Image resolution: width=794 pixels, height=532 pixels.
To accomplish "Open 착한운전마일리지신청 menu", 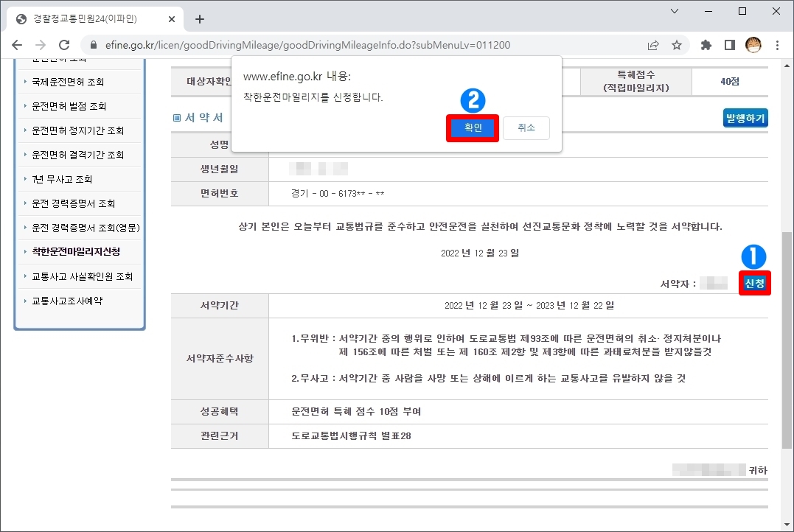I will (76, 251).
